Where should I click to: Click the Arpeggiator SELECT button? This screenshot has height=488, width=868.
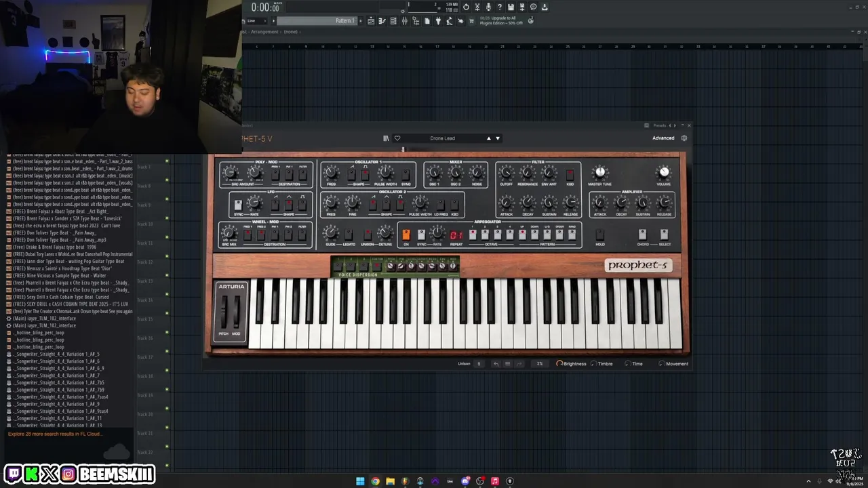click(x=664, y=234)
